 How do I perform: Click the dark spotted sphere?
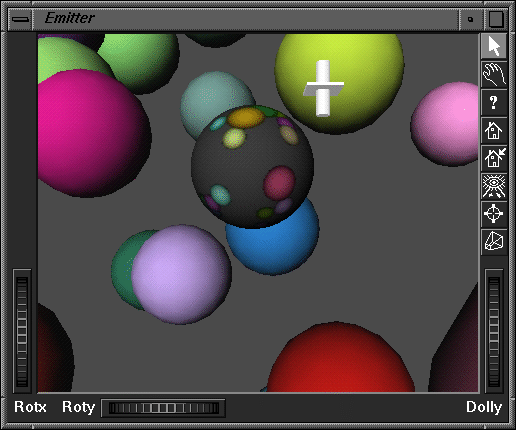253,167
